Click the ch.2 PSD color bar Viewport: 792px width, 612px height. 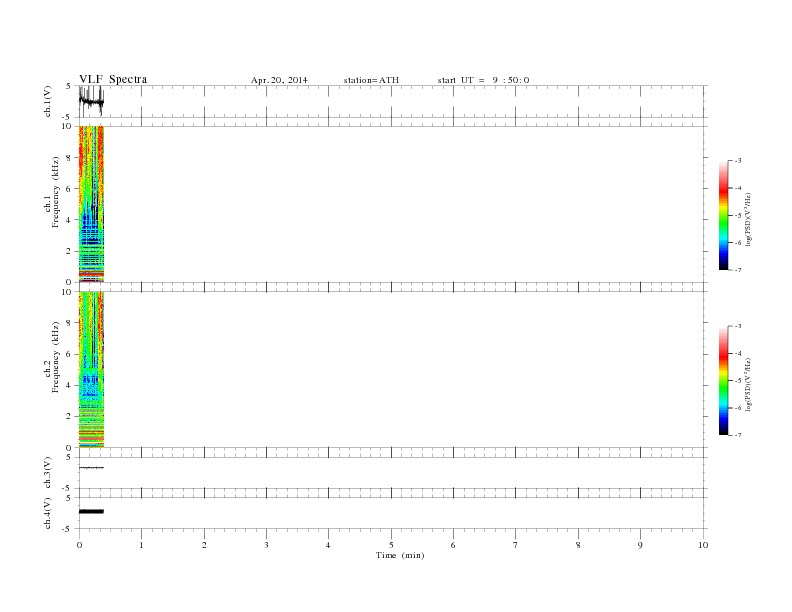[724, 381]
